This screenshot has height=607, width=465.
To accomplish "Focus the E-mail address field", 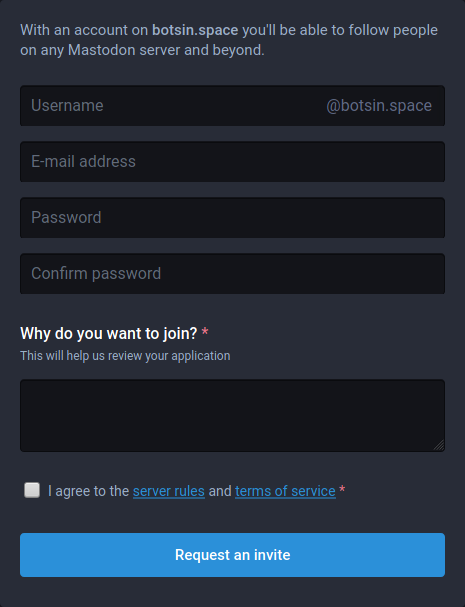I will [232, 162].
